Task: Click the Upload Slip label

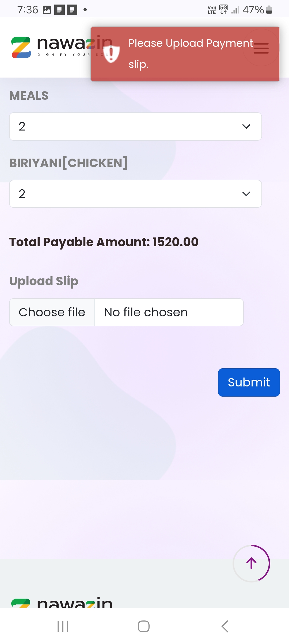Action: coord(44,281)
